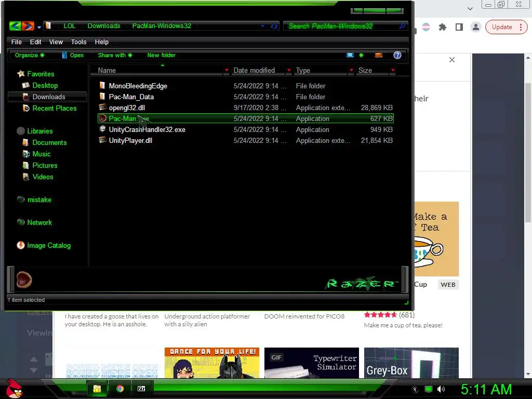Open the Angry Birds start button
The image size is (532, 399).
pyautogui.click(x=14, y=389)
